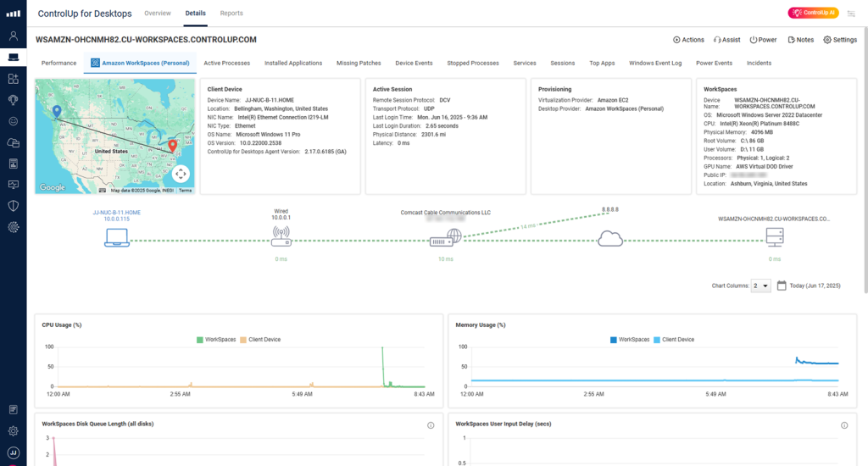
Task: Open the settings gear at sidebar bottom
Action: point(14,431)
